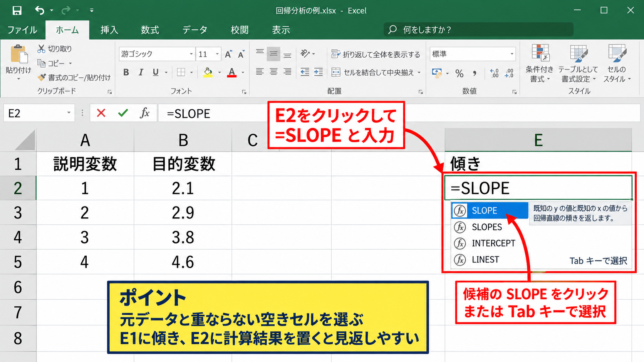Select SLOPE in the autocomplete list
Viewport: 644px width, 362px height.
(490, 210)
